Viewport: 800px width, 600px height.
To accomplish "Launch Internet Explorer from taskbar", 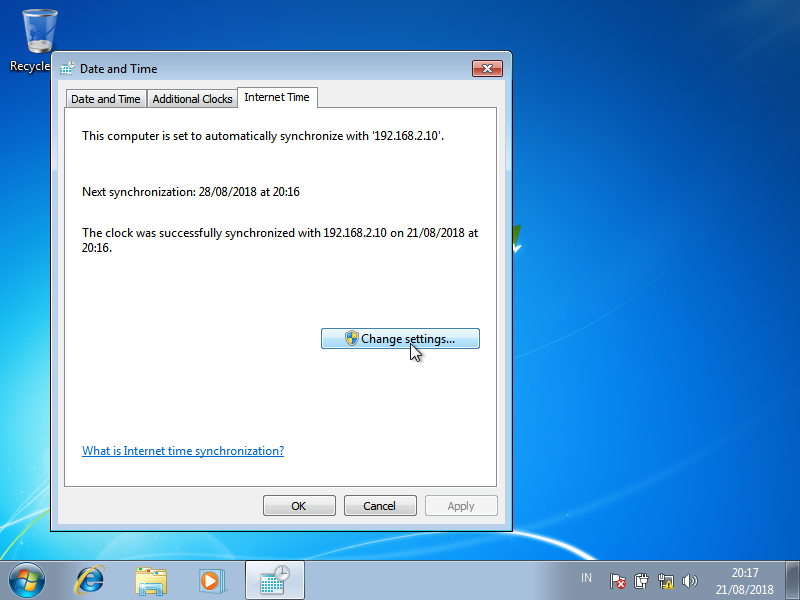I will coord(90,581).
